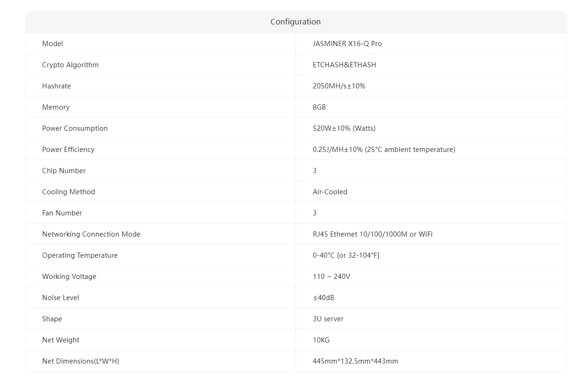
Task: Click the RJ45 Ethernet connection value
Action: click(x=373, y=234)
